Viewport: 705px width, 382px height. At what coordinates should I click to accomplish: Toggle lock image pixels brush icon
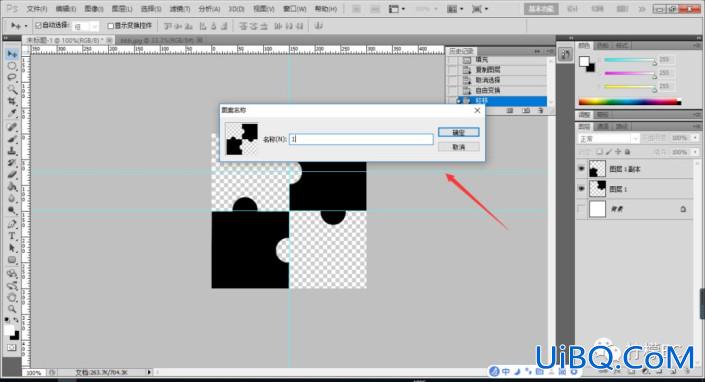pos(609,152)
